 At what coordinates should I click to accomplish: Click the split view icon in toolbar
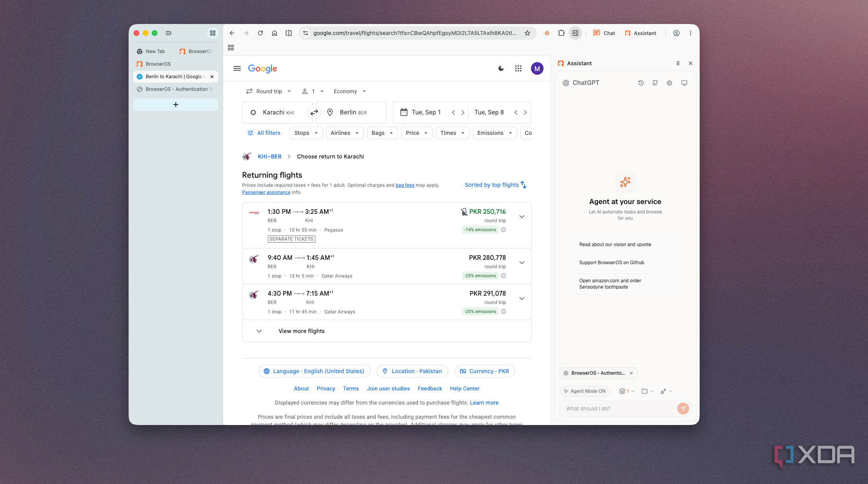coord(289,33)
